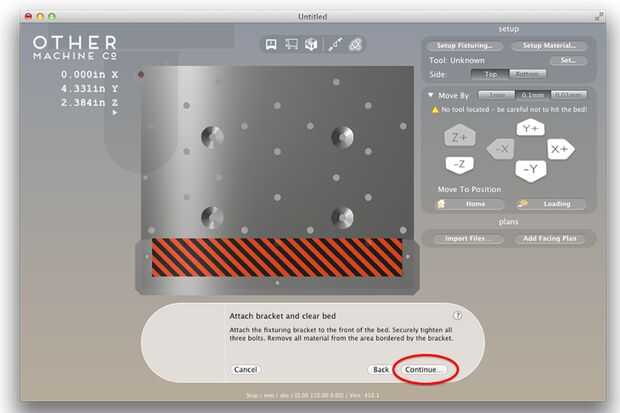620x413 pixels.
Task: Click the 'No tool located' warning text
Action: tap(514, 110)
